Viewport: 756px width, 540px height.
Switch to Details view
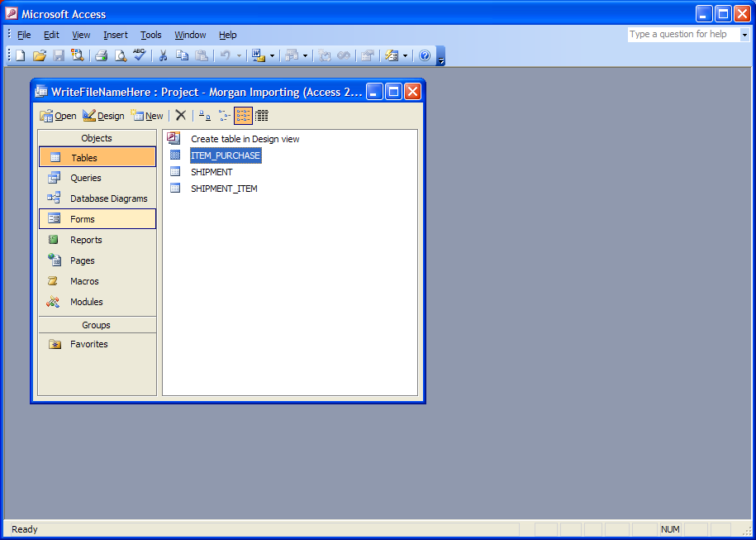(x=261, y=116)
